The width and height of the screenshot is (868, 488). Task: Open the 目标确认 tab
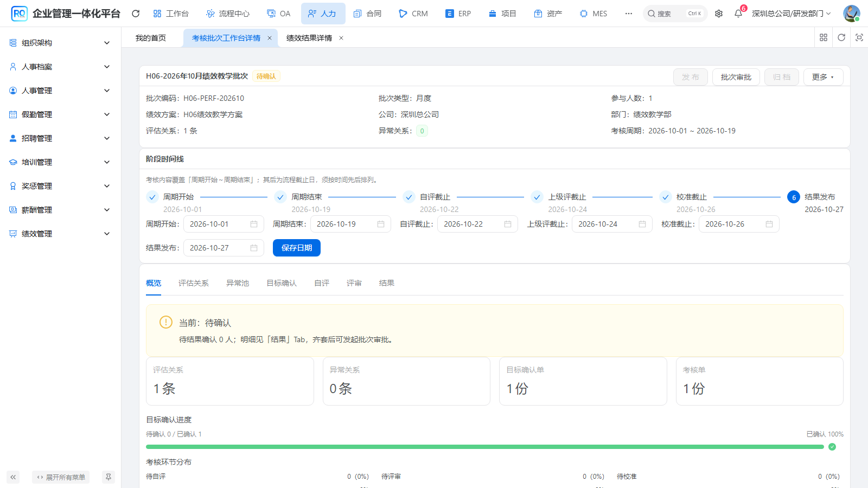click(282, 283)
